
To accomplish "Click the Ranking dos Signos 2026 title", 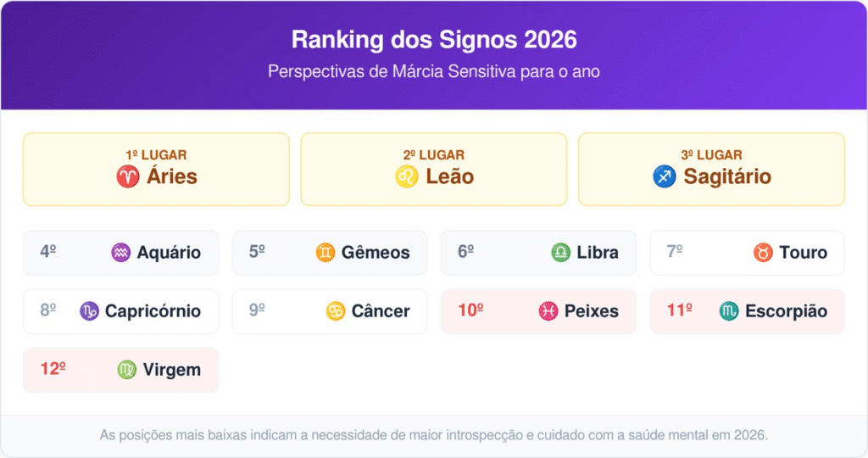I will pyautogui.click(x=434, y=40).
